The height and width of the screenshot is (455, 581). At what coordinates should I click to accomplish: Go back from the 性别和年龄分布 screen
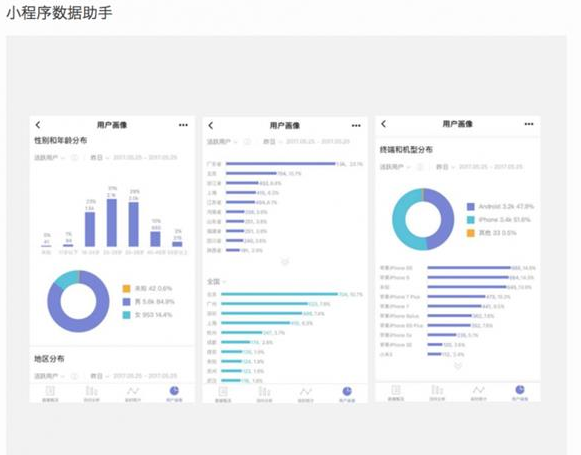(x=38, y=125)
